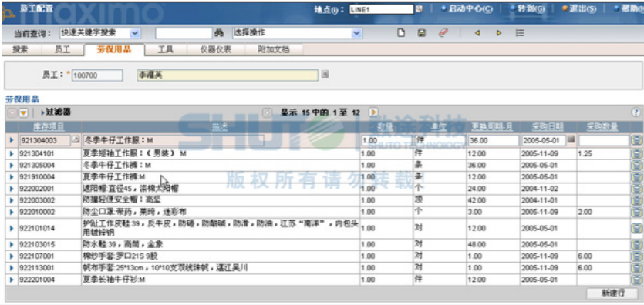Open the list view icon in toolbar

520,33
